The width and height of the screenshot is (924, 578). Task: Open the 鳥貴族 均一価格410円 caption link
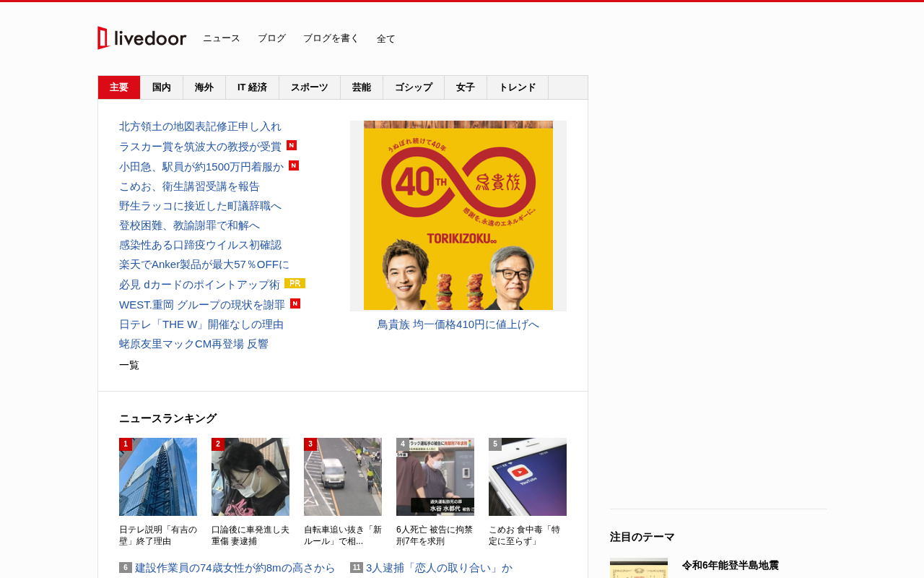tap(458, 324)
